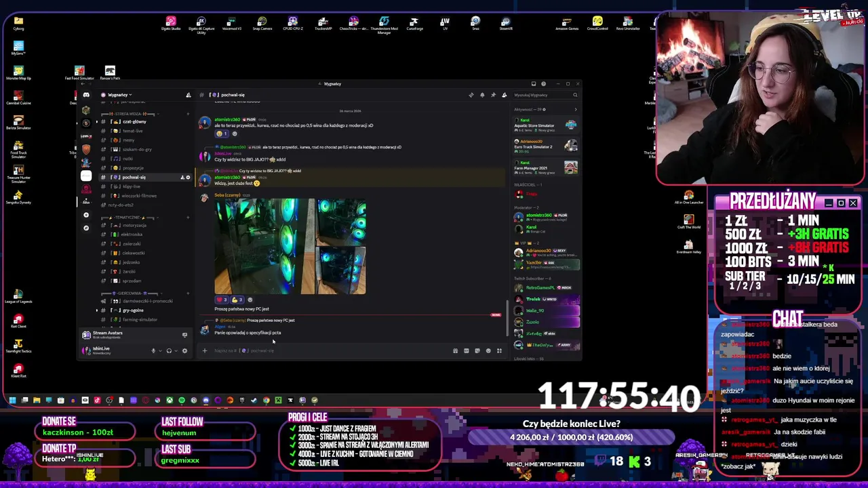
Task: Toggle microphone mute in user panel
Action: (x=153, y=351)
